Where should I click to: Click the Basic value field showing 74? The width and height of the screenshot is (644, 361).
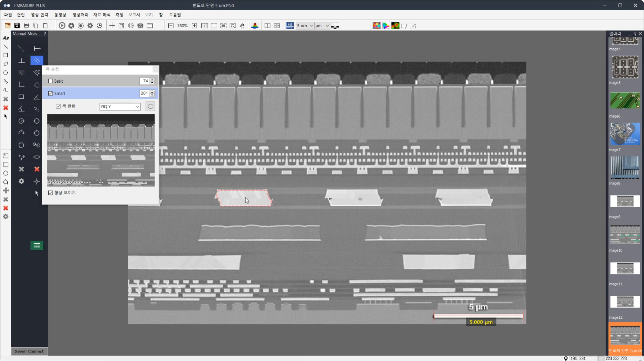point(145,81)
